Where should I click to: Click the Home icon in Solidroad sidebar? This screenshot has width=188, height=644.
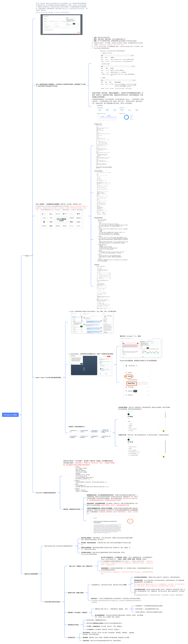[126, 373]
